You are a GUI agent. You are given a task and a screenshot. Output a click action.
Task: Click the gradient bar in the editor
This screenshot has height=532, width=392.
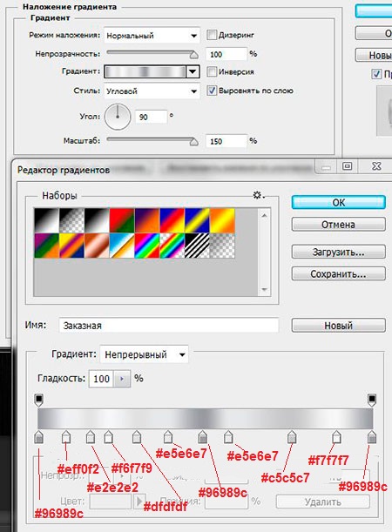tap(206, 418)
